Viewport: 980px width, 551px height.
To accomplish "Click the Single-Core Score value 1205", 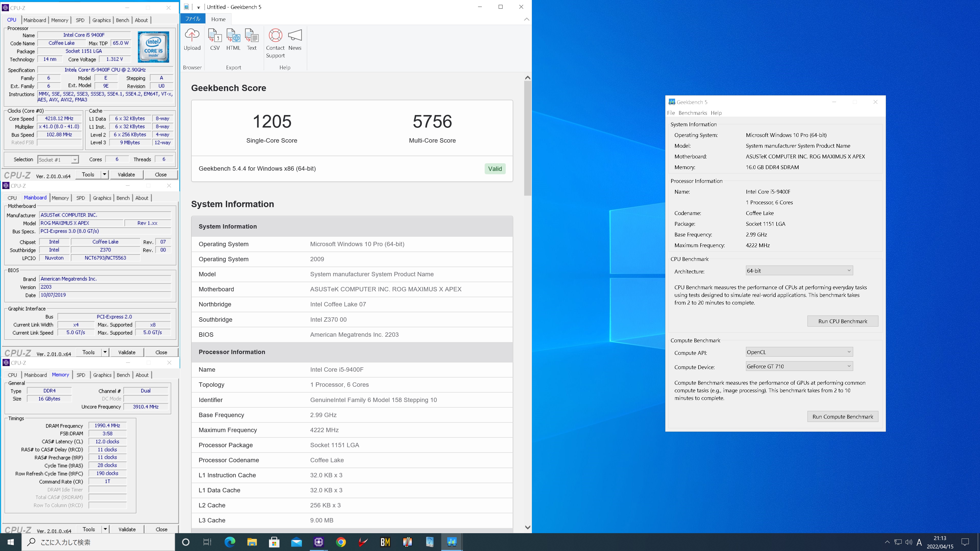I will point(272,122).
